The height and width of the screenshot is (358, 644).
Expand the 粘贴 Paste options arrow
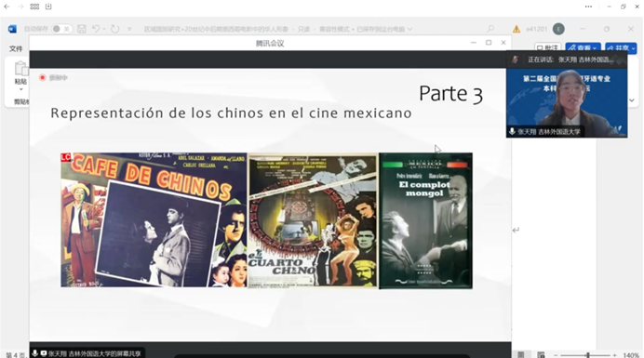coord(20,89)
